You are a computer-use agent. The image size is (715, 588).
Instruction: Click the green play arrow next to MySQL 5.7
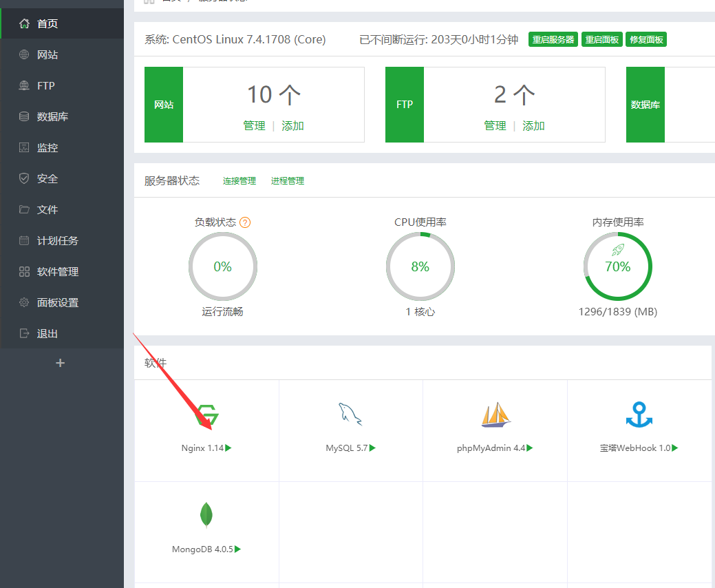372,448
